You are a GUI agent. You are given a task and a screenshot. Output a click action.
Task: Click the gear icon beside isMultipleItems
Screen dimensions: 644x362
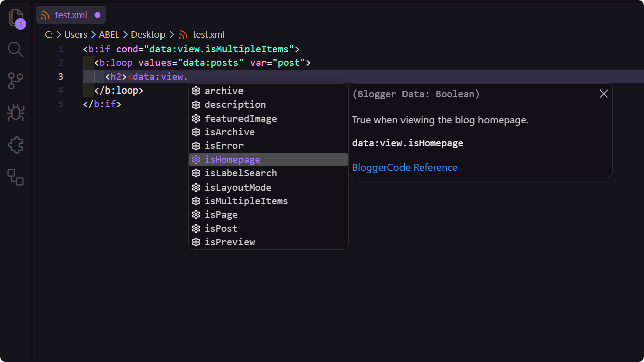point(196,201)
